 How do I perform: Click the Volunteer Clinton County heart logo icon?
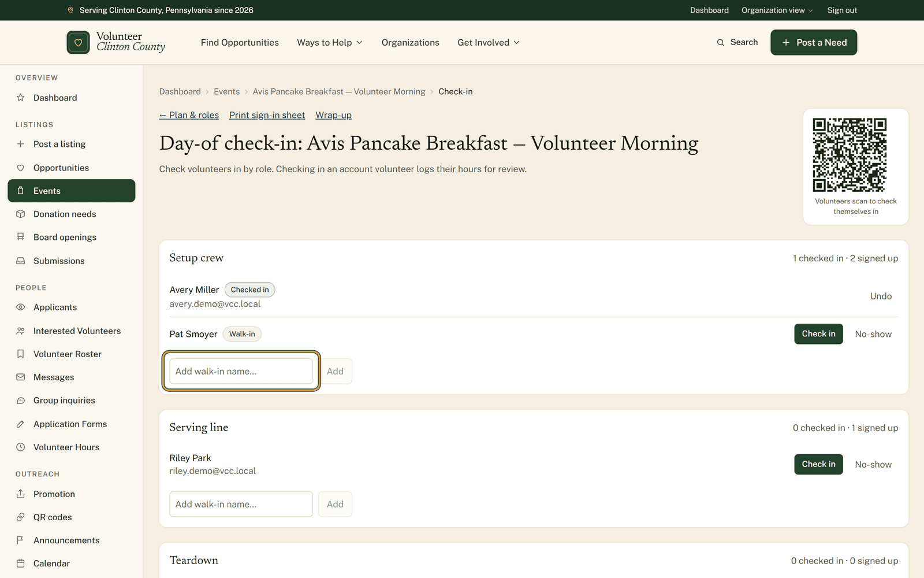pyautogui.click(x=78, y=42)
